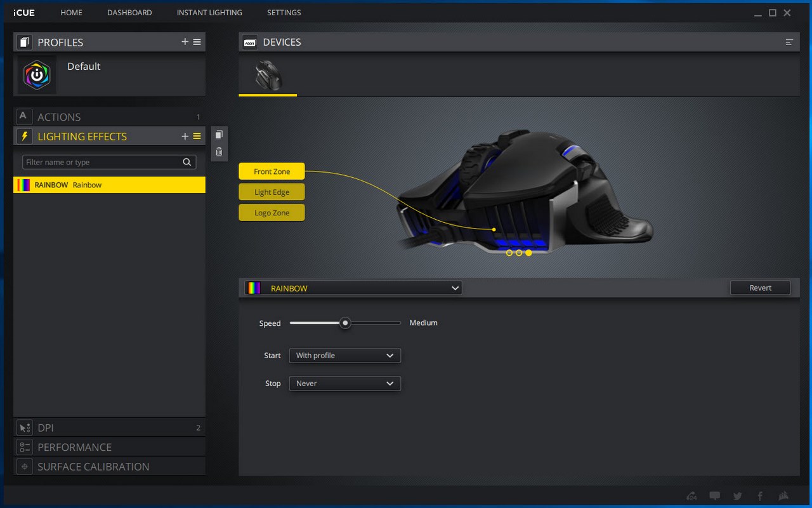The height and width of the screenshot is (508, 812).
Task: Open the Lighting Effects hamburger menu
Action: 197,137
